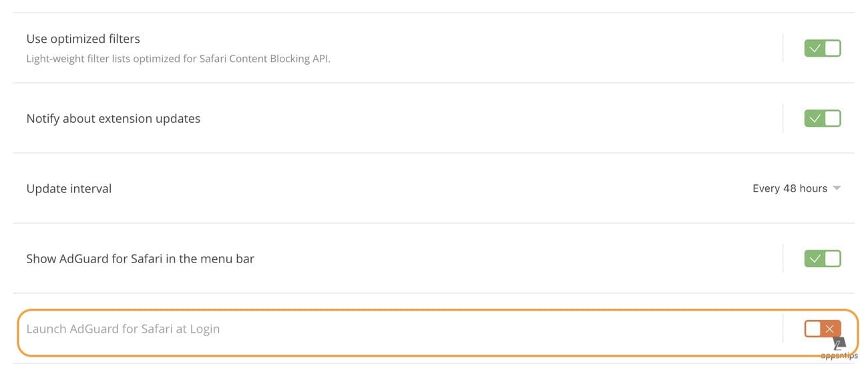This screenshot has height=376, width=868.
Task: Click the Use optimized filters label
Action: click(83, 39)
